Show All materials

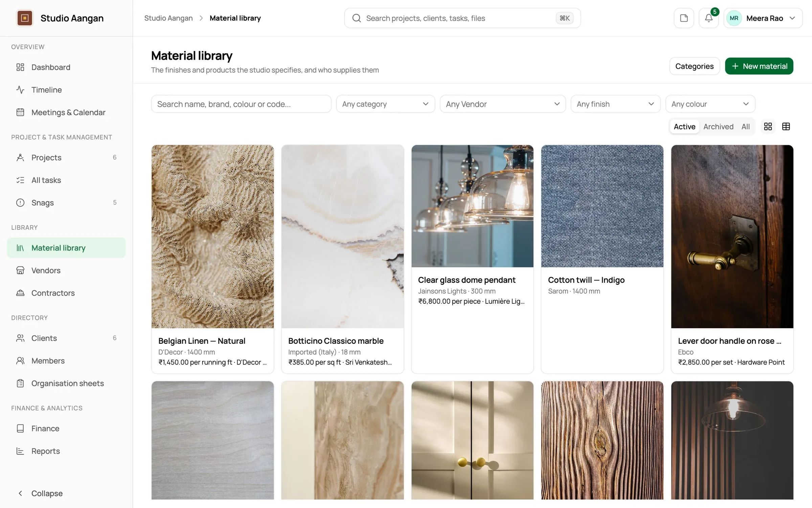click(x=745, y=127)
